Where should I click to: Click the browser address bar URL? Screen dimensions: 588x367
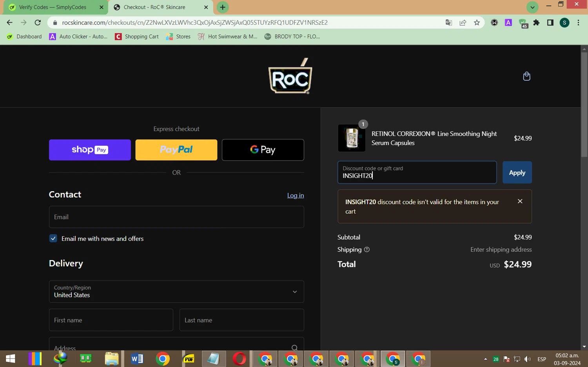coord(195,23)
